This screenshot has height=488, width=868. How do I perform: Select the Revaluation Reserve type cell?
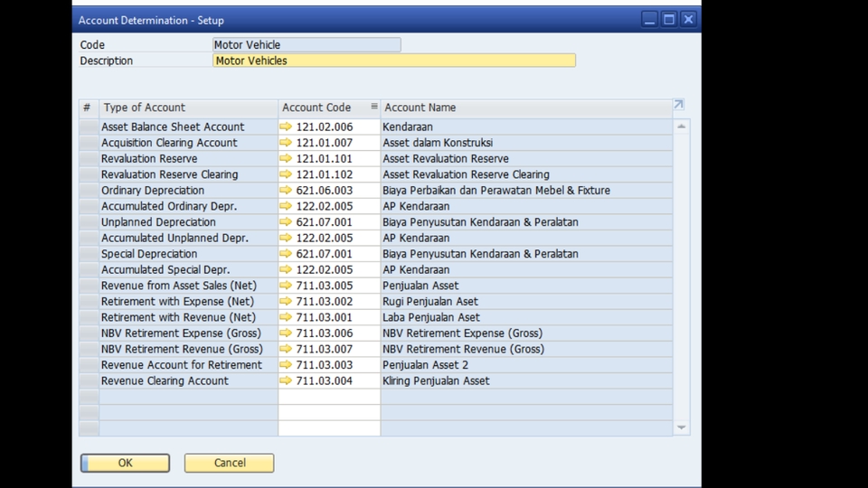[x=188, y=158]
